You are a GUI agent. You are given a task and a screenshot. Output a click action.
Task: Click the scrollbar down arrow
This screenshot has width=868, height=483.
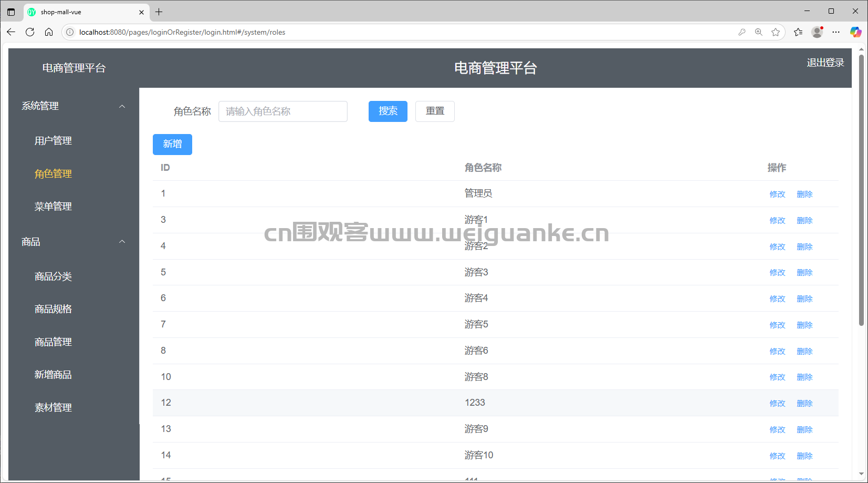click(x=861, y=474)
